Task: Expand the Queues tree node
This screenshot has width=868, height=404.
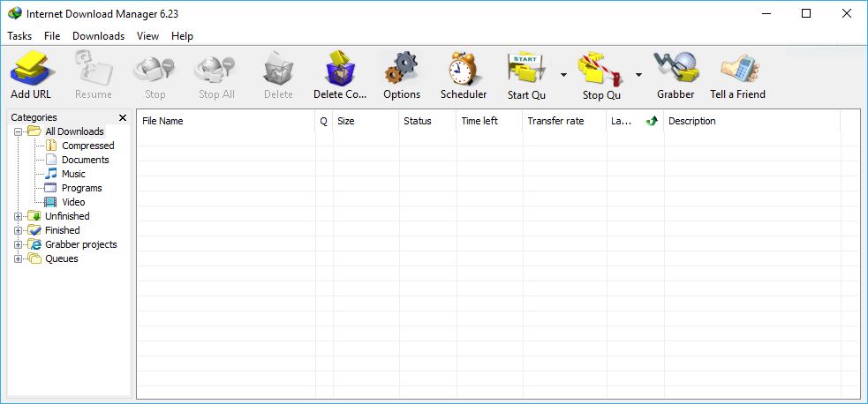Action: pyautogui.click(x=18, y=258)
